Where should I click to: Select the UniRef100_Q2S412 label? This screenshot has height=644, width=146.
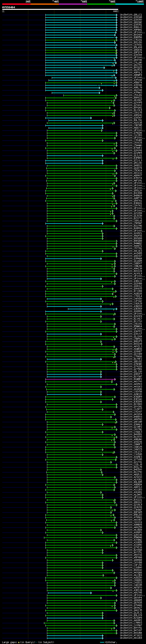pos(131,105)
